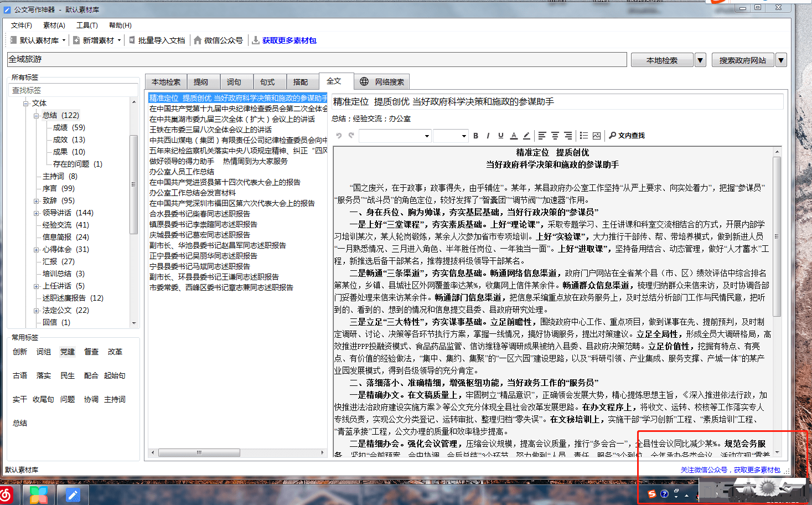Open the 帮助(H) menu

pyautogui.click(x=120, y=25)
